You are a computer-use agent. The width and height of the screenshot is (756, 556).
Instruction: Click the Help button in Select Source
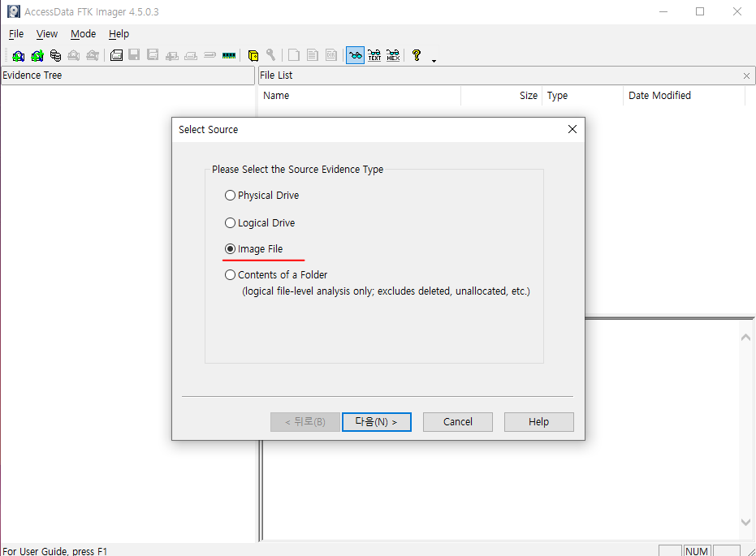click(538, 421)
